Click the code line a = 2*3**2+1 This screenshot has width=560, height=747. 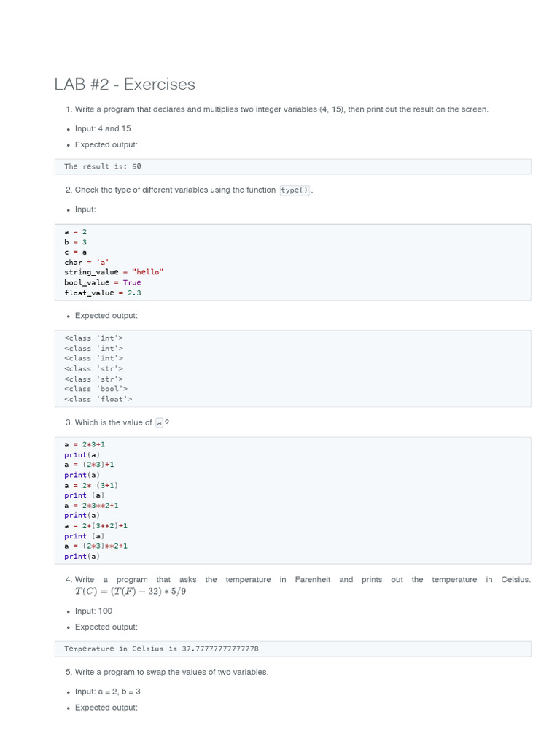pyautogui.click(x=91, y=505)
